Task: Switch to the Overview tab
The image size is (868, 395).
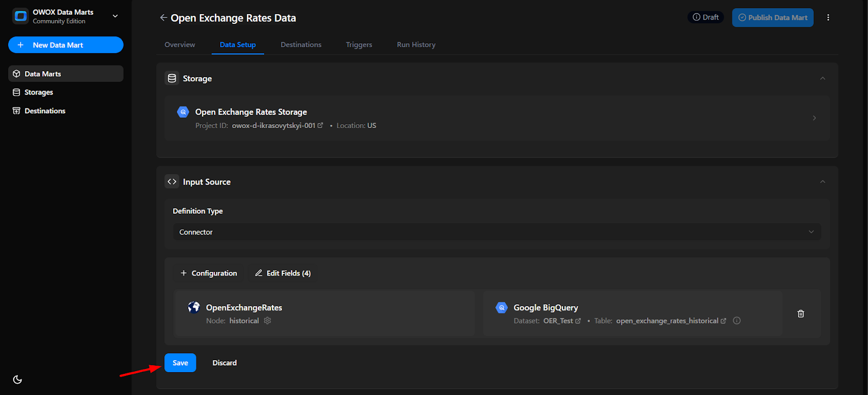Action: (180, 44)
